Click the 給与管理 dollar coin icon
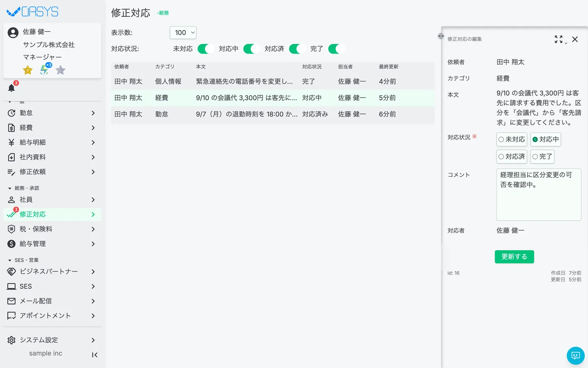The width and height of the screenshot is (588, 368). (11, 244)
